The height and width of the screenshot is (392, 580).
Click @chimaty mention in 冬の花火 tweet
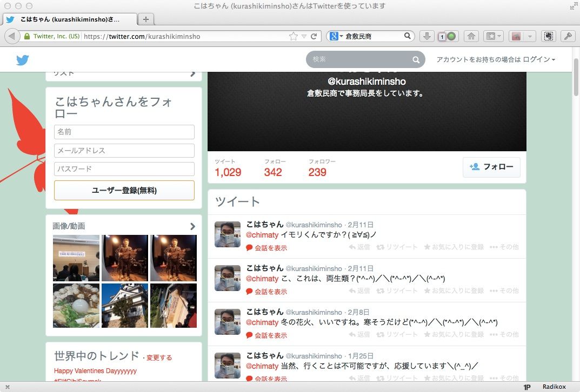coord(262,322)
